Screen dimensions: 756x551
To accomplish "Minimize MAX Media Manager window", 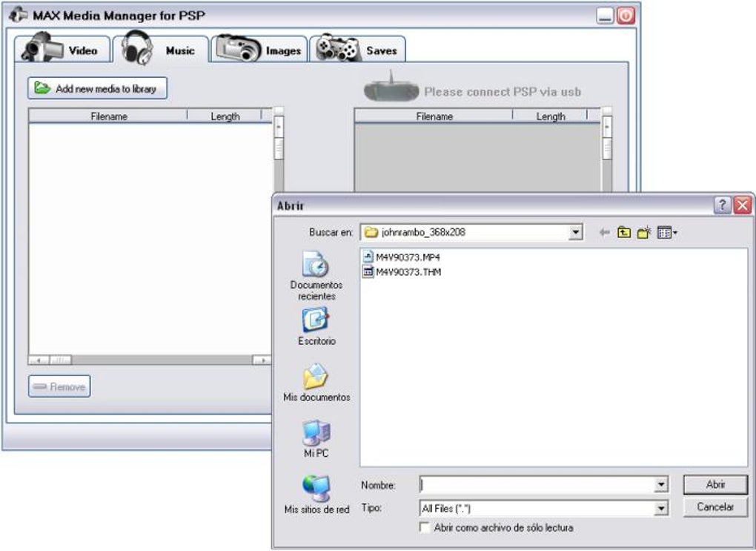I will coord(605,16).
